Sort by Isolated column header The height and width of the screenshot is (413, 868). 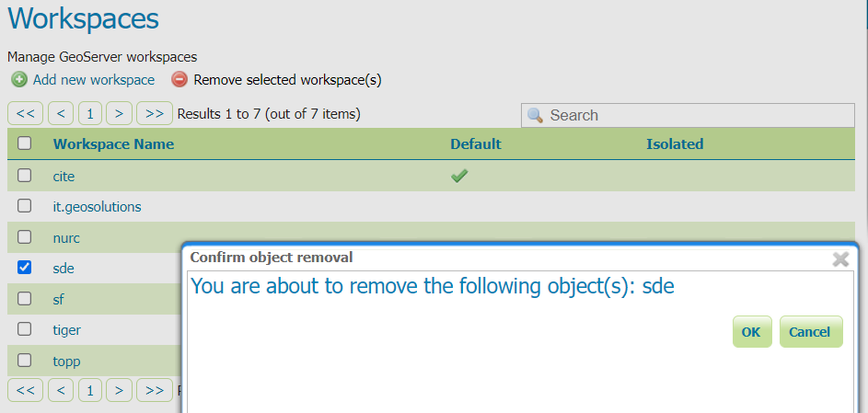[674, 143]
